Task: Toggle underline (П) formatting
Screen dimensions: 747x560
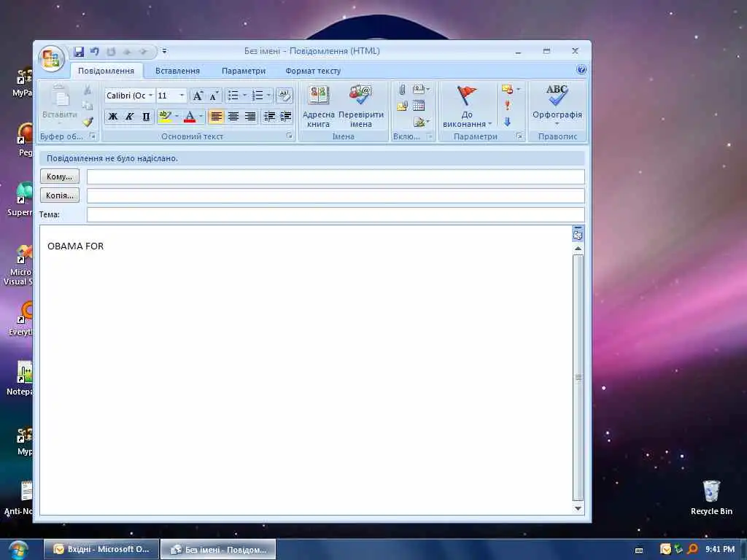Action: [146, 116]
